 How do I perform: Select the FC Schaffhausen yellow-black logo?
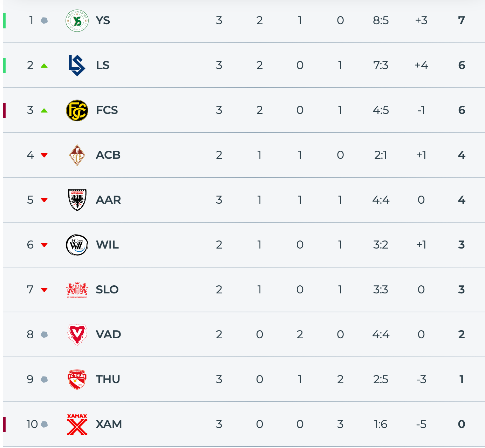(x=77, y=110)
